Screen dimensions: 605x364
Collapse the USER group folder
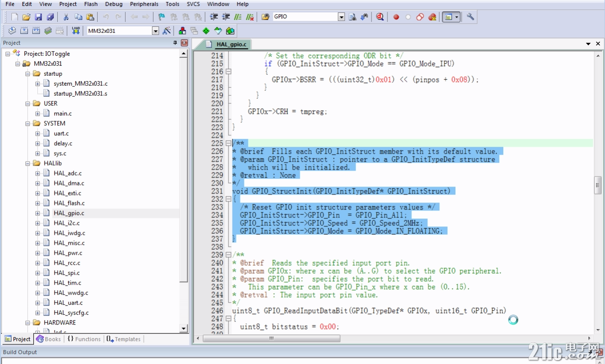[x=28, y=103]
